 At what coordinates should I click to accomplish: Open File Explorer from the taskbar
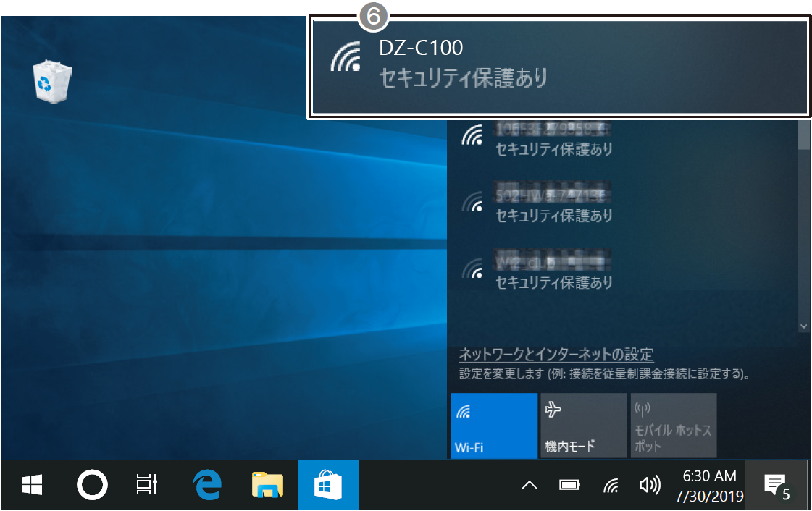point(267,486)
